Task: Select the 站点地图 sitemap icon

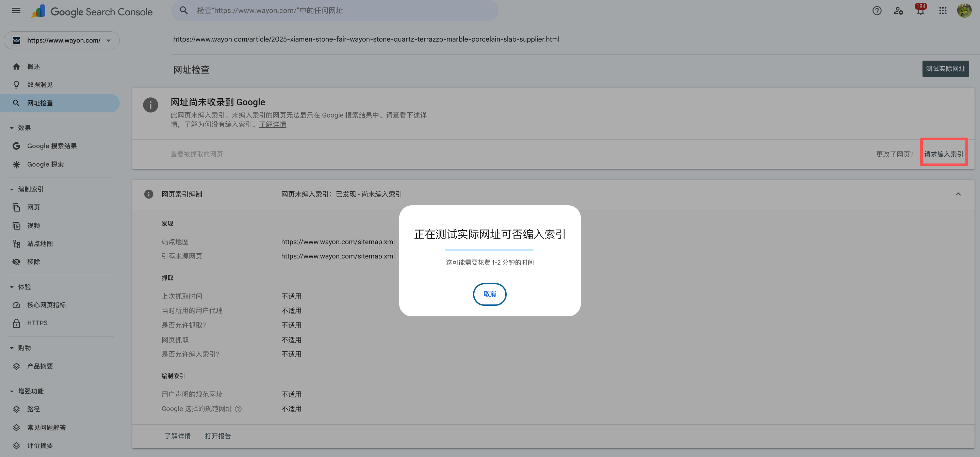Action: 16,244
